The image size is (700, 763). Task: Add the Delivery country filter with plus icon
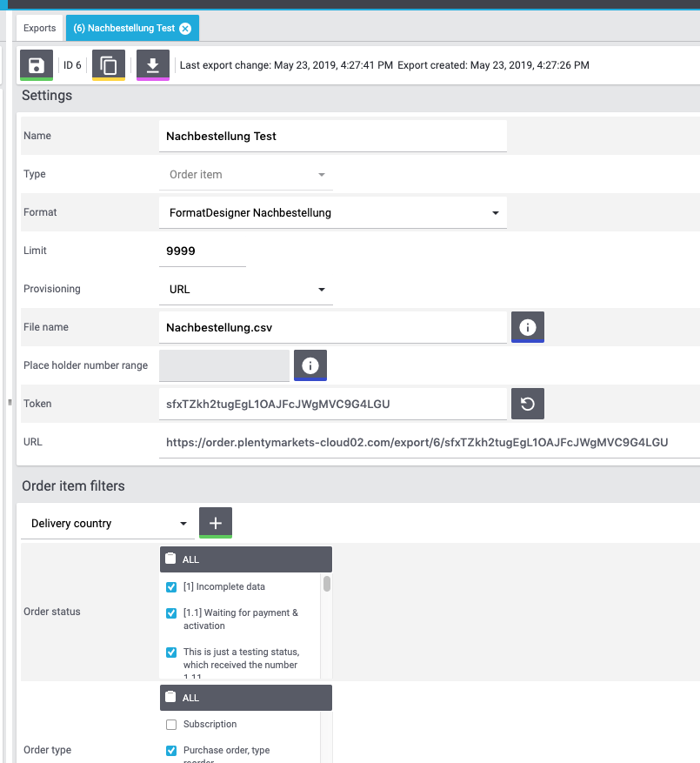[x=216, y=523]
